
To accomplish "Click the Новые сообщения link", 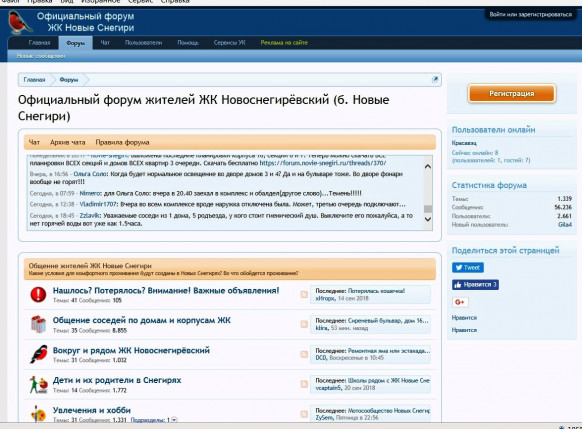I will click(x=41, y=56).
